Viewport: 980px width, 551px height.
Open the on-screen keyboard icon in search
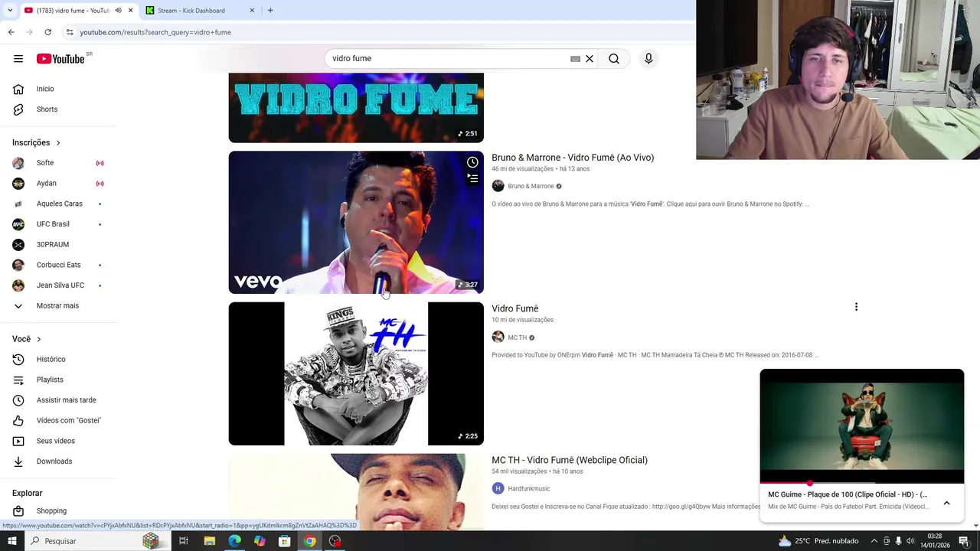[x=575, y=59]
